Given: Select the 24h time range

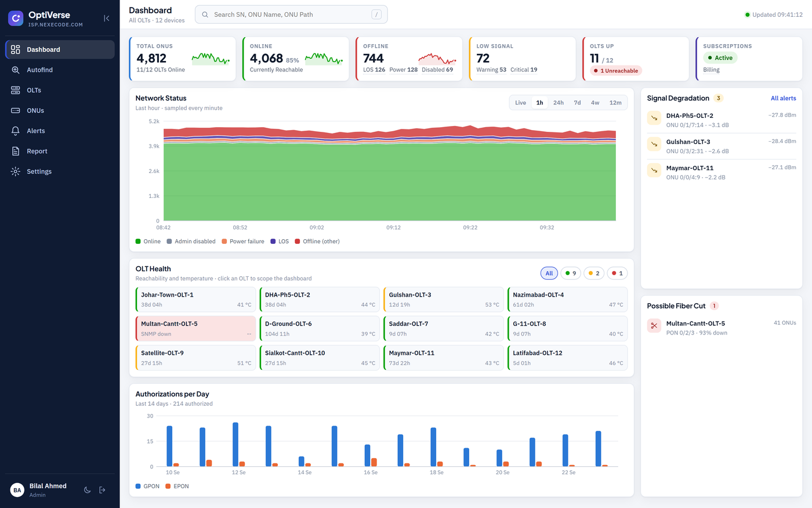Looking at the screenshot, I should 559,103.
